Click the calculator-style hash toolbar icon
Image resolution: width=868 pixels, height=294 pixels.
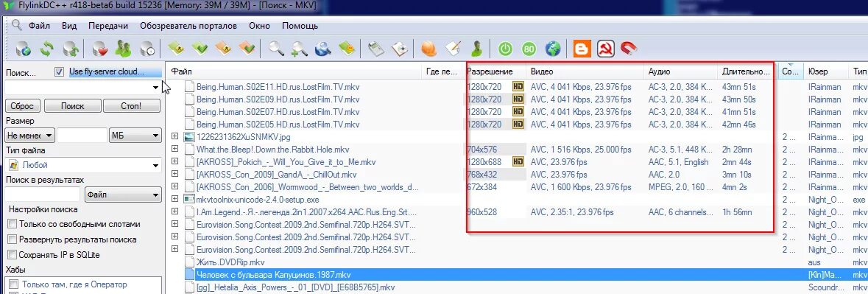click(x=376, y=49)
